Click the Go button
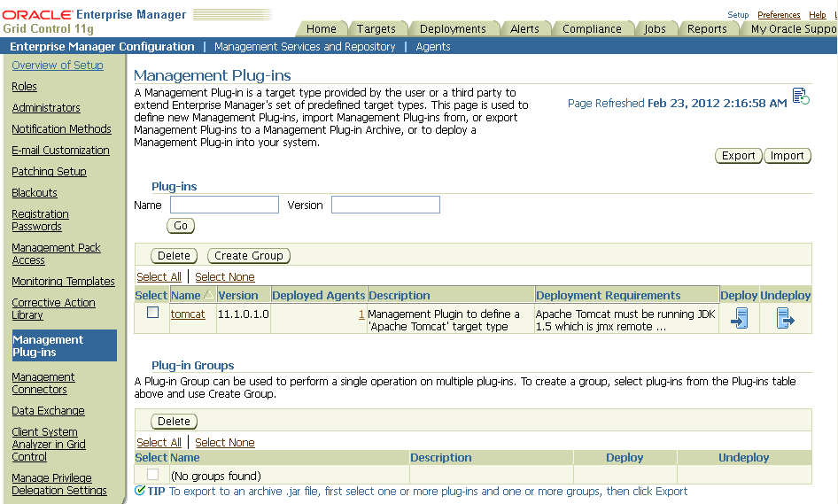The image size is (838, 504). click(181, 226)
